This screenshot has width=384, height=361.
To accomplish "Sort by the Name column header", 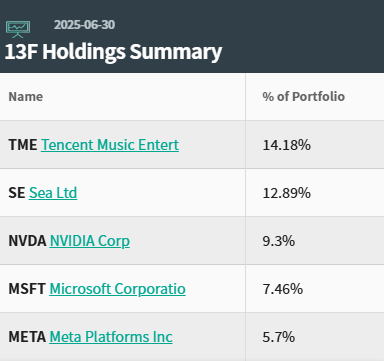I will (26, 97).
